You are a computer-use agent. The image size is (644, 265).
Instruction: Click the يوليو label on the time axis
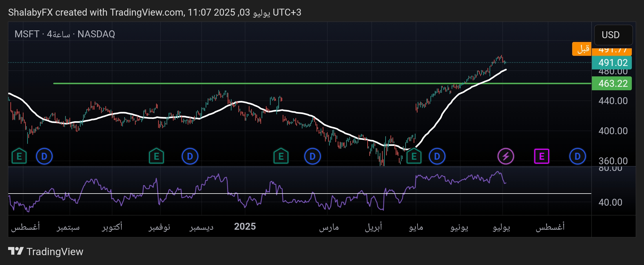point(501,227)
